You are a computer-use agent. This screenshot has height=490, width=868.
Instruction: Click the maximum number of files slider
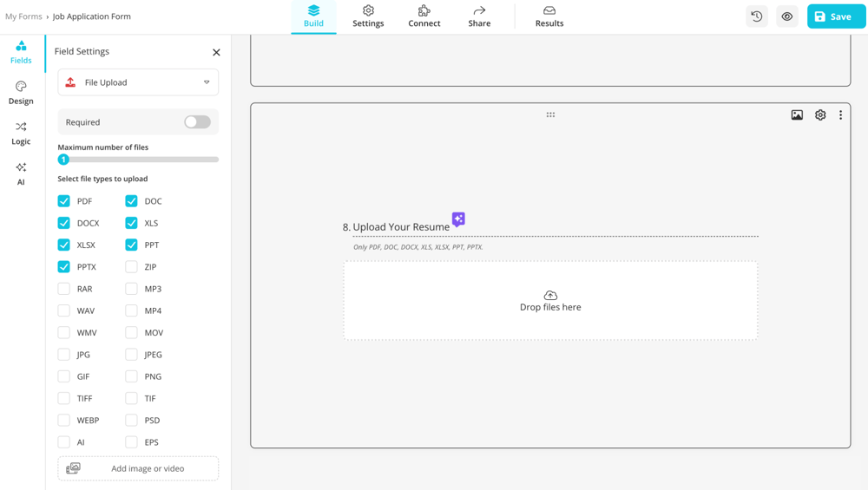pyautogui.click(x=138, y=160)
